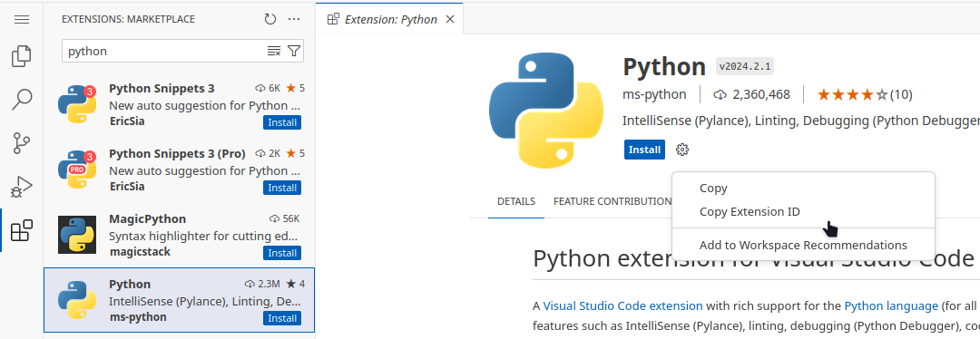Click the EricSia publisher under Python Snippets 3
Screen dimensions: 980x339
[127, 121]
